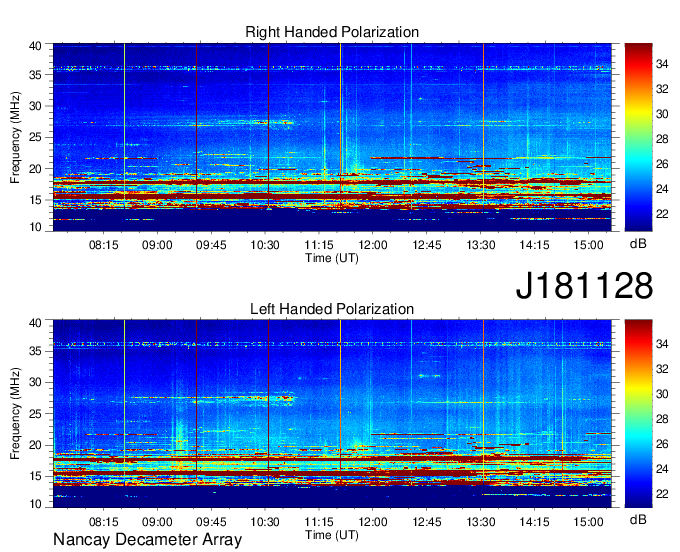
Task: Click the 15:00 tick on left-handed plot's time axis
Action: pos(588,522)
